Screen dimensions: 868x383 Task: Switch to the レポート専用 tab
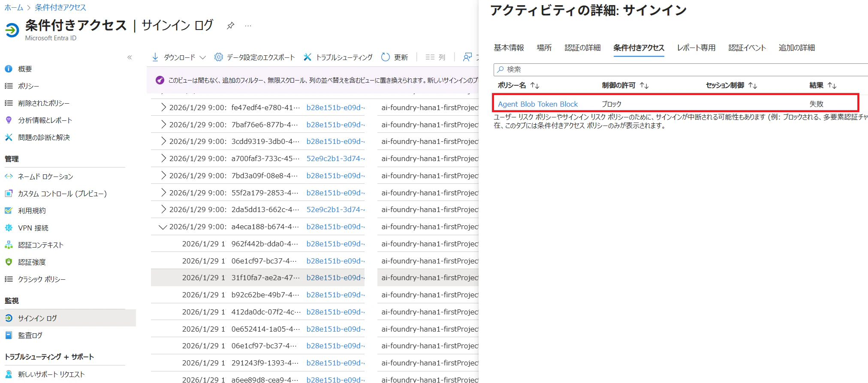(x=696, y=48)
